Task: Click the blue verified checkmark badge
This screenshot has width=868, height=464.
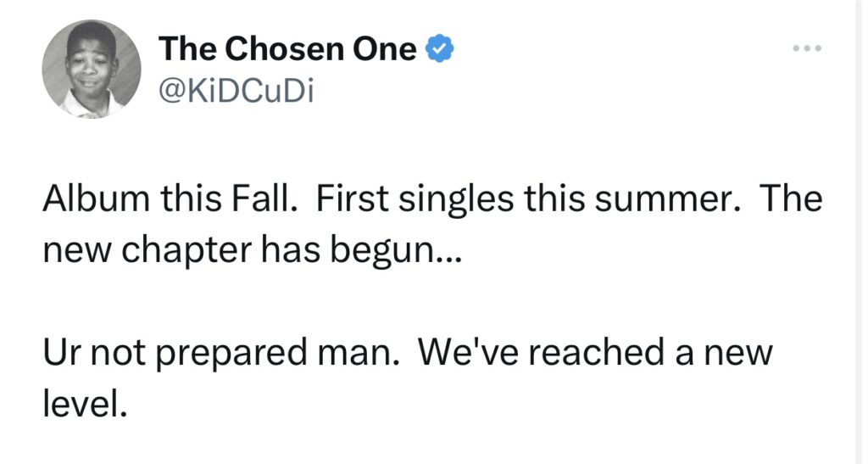Action: pos(438,50)
